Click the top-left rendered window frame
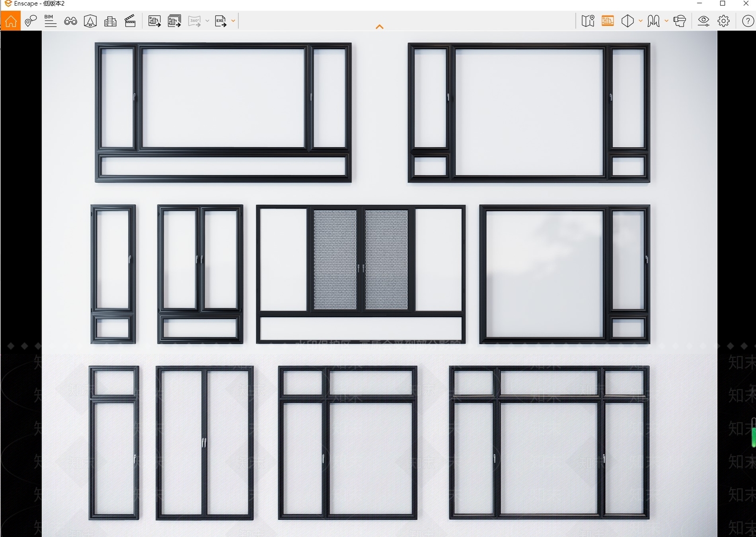Screen dimensions: 756x537 [x=223, y=112]
